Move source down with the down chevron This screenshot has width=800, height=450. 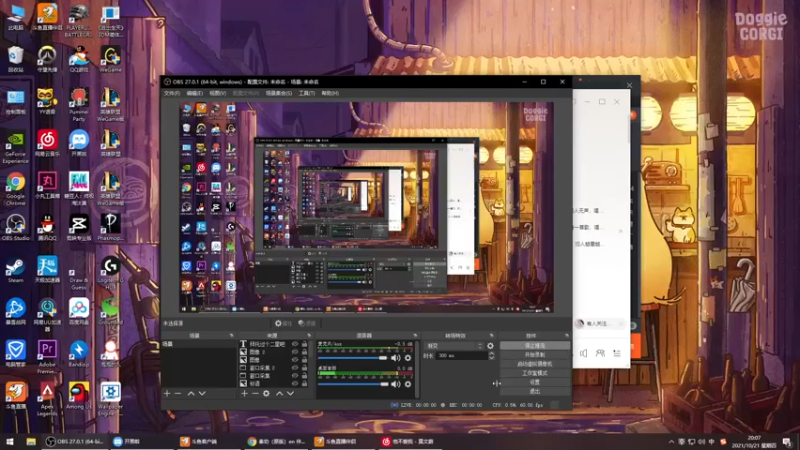[290, 393]
